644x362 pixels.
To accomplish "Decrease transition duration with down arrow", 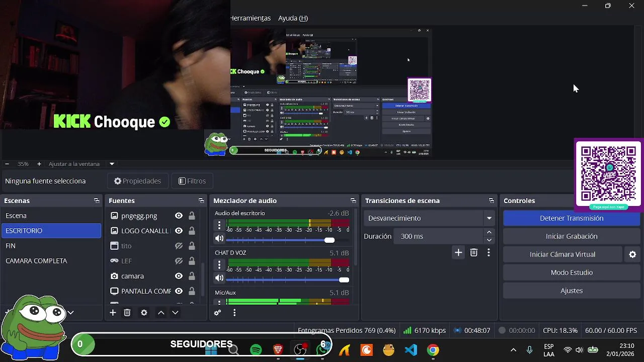I will (x=489, y=240).
